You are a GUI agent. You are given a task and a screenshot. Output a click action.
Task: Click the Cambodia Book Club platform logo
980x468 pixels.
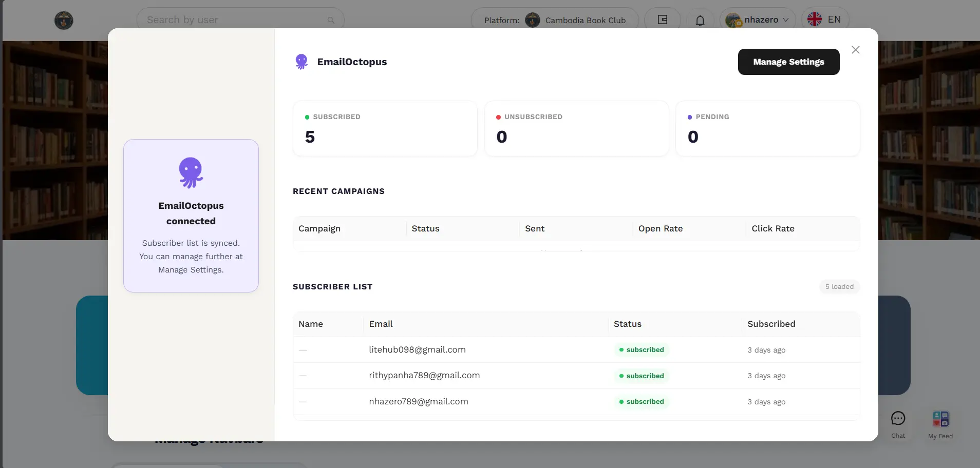coord(533,20)
